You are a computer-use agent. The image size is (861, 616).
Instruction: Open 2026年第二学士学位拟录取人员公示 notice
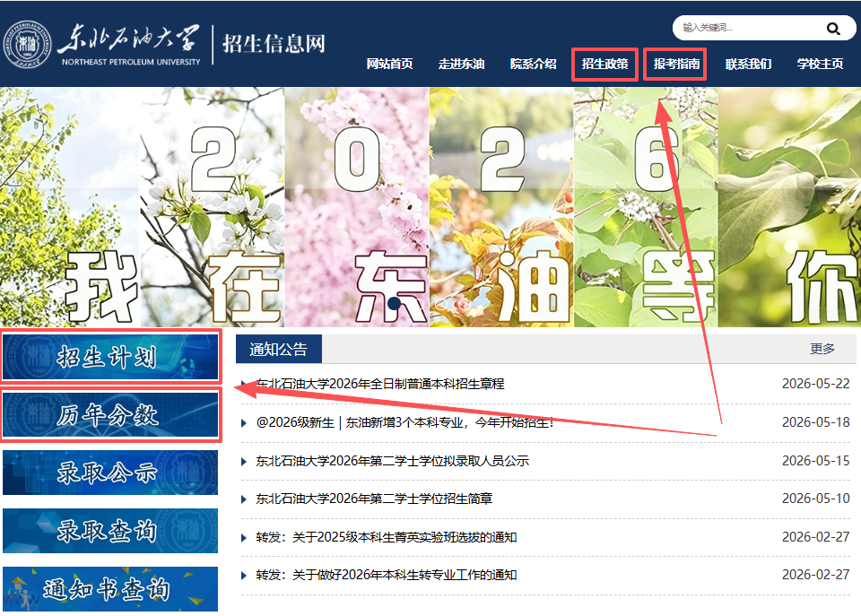(x=392, y=461)
